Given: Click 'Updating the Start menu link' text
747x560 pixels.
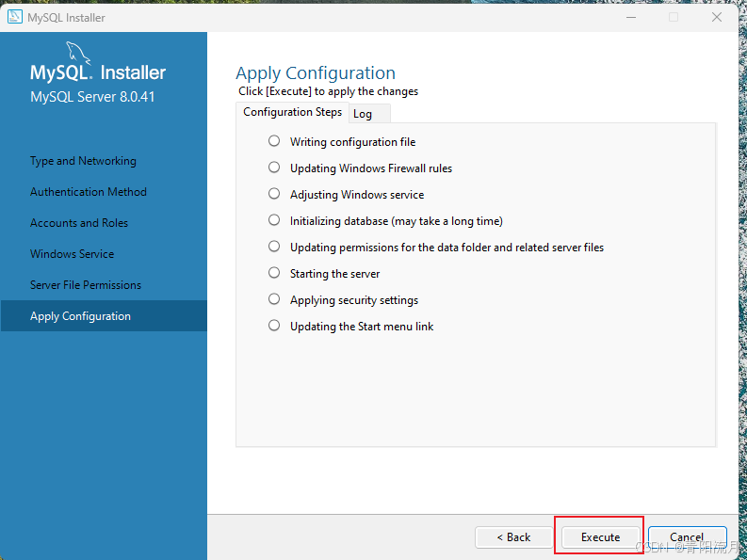Looking at the screenshot, I should click(362, 327).
